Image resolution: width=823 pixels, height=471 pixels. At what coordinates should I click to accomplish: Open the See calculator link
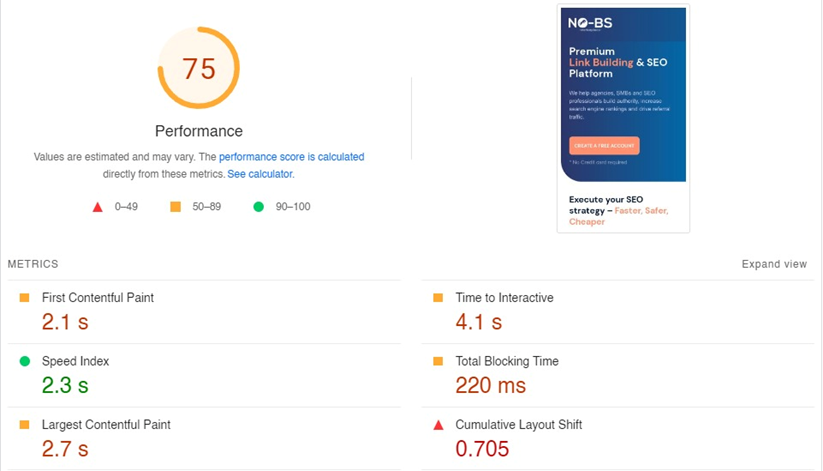pyautogui.click(x=260, y=174)
